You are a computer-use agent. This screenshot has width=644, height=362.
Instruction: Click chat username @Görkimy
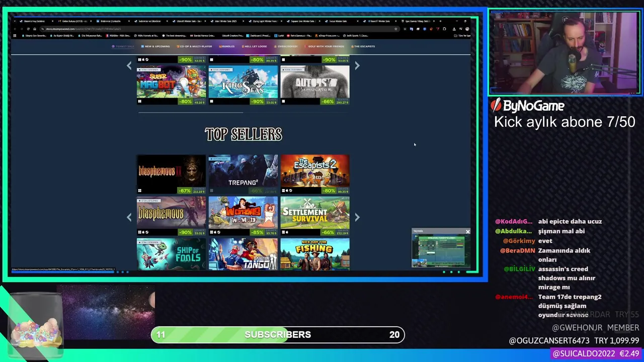[520, 241]
